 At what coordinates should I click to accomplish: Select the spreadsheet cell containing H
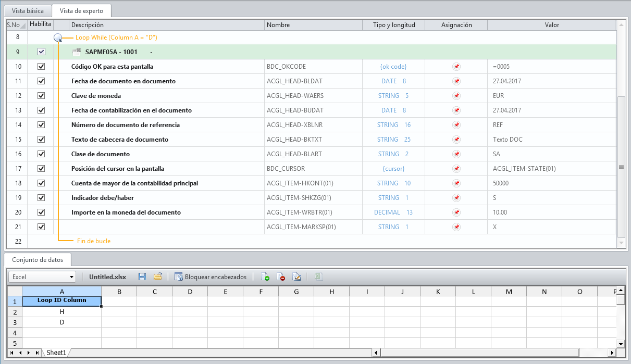[x=62, y=312]
